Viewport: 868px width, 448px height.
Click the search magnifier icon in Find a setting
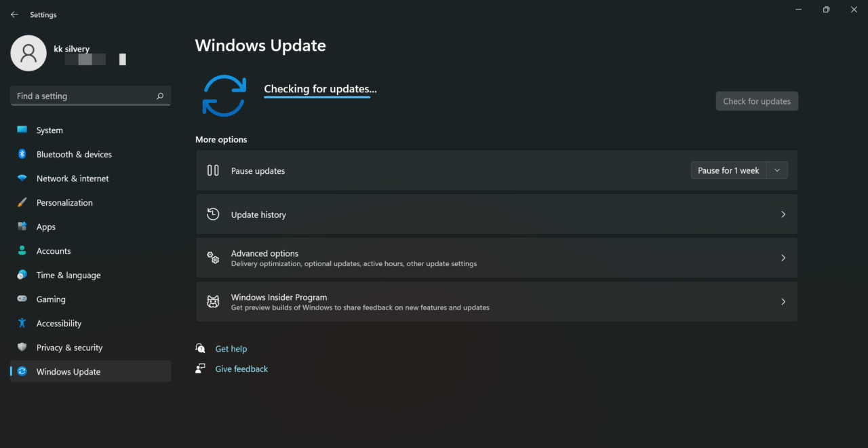click(x=160, y=96)
